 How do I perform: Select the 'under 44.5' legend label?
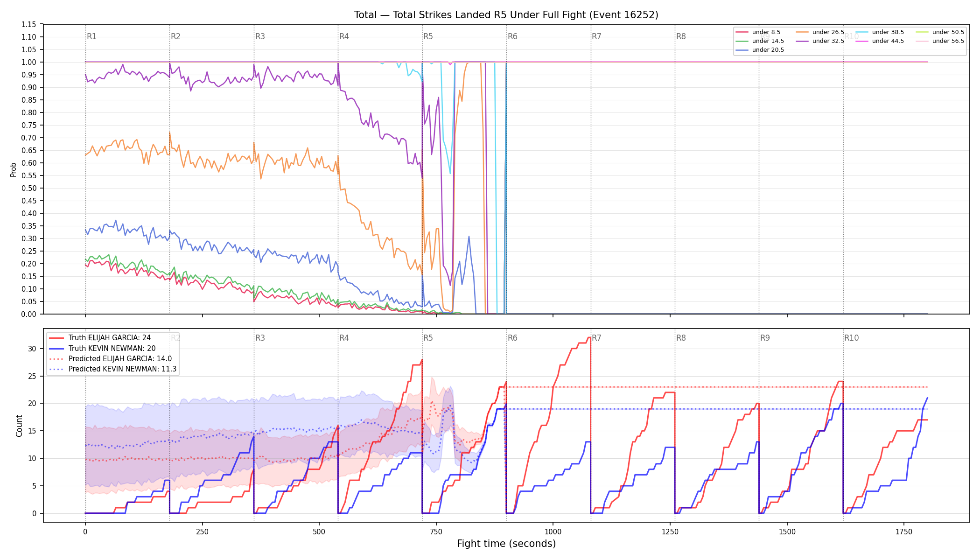point(888,41)
